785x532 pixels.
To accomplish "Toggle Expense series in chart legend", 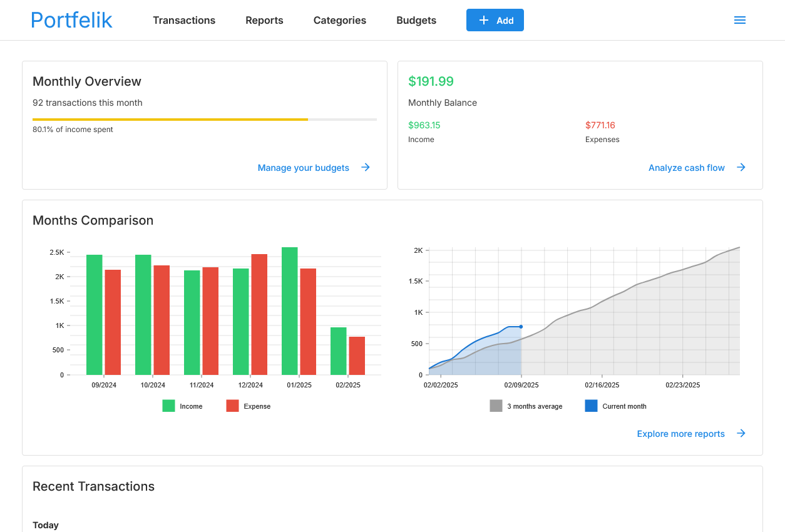I will [x=248, y=406].
